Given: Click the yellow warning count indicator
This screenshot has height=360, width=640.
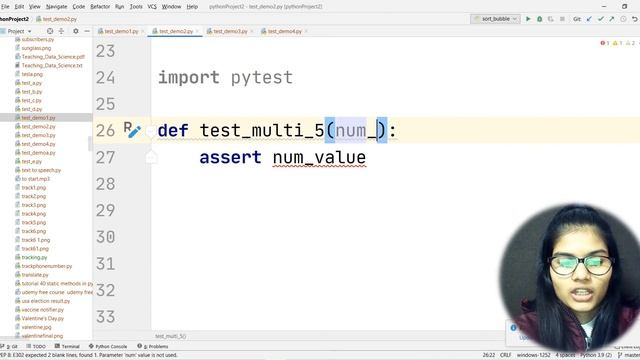Looking at the screenshot, I should [x=617, y=43].
